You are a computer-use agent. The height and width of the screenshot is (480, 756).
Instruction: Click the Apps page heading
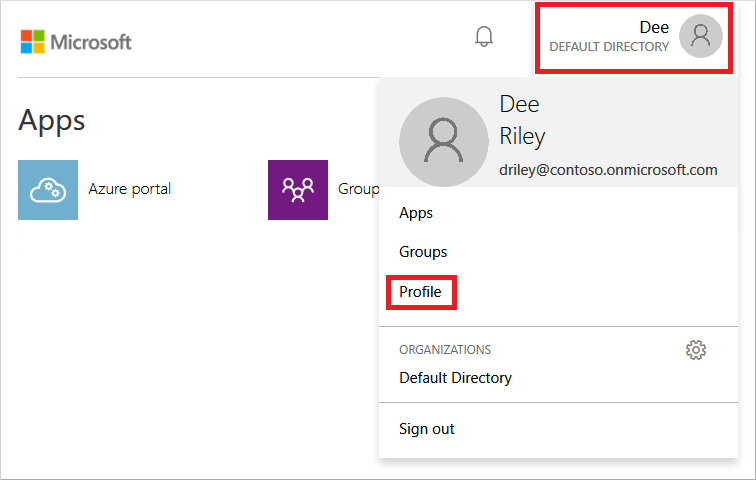pos(52,121)
